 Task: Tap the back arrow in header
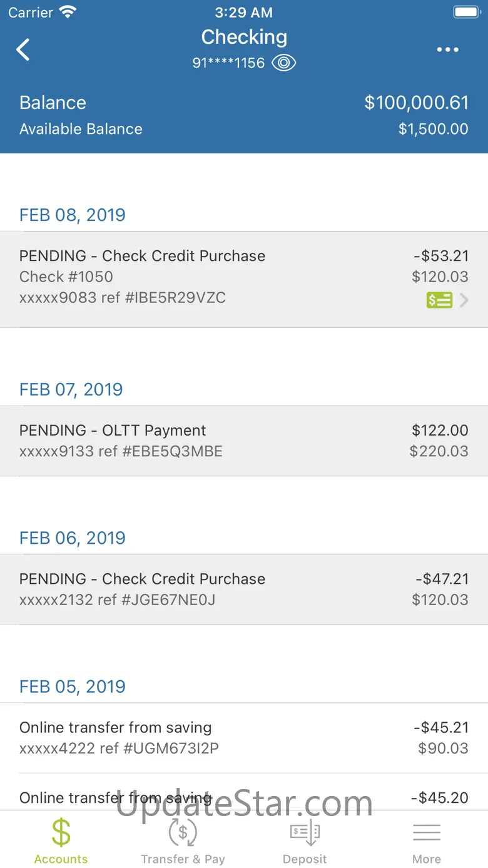click(23, 49)
